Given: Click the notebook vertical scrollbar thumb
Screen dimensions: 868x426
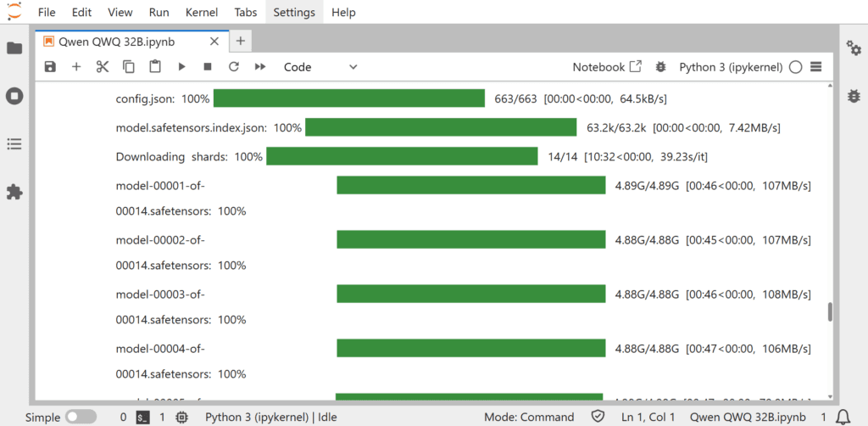Looking at the screenshot, I should [830, 312].
